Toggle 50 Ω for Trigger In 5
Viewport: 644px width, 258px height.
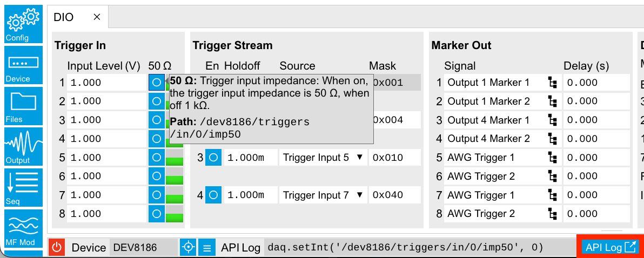pos(156,158)
